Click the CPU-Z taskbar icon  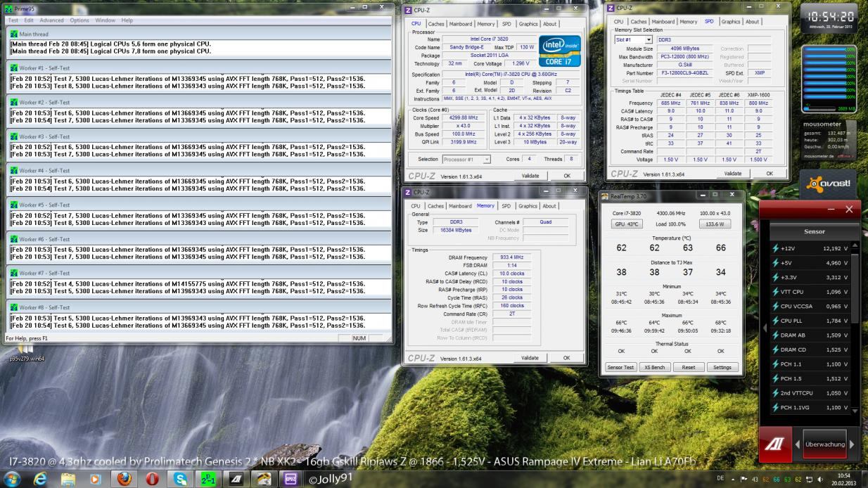click(291, 478)
